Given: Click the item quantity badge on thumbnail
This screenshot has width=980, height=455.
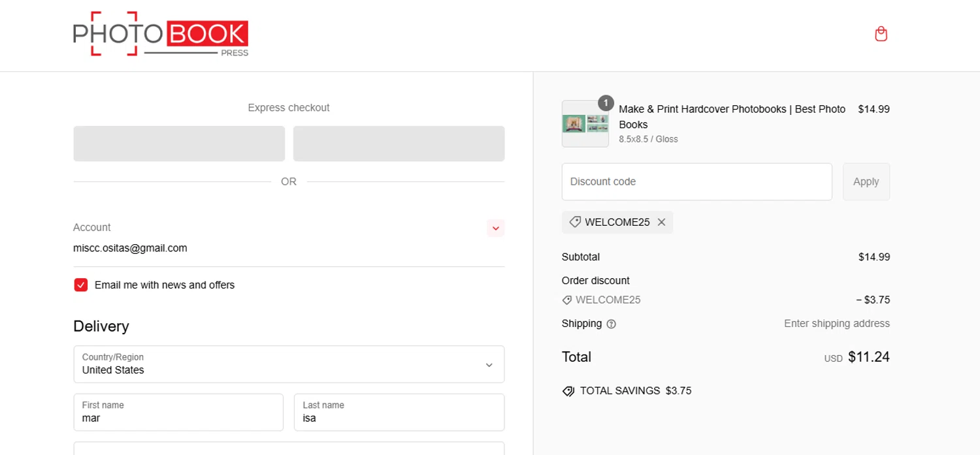Looking at the screenshot, I should [606, 103].
